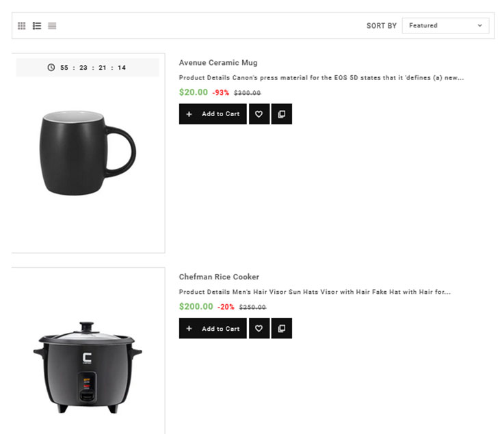Click the black ceramic mug product image
Image resolution: width=504 pixels, height=434 pixels.
(x=87, y=153)
